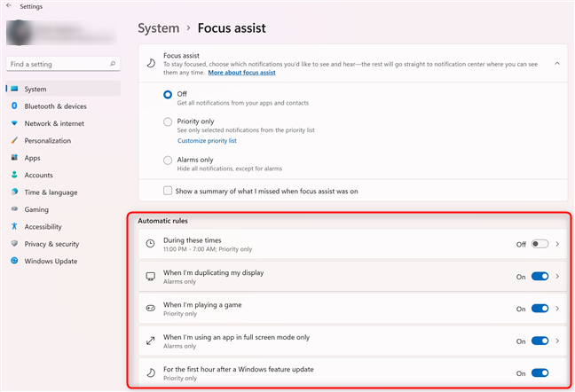575x392 pixels.
Task: Open During these times chevron
Action: pyautogui.click(x=557, y=244)
